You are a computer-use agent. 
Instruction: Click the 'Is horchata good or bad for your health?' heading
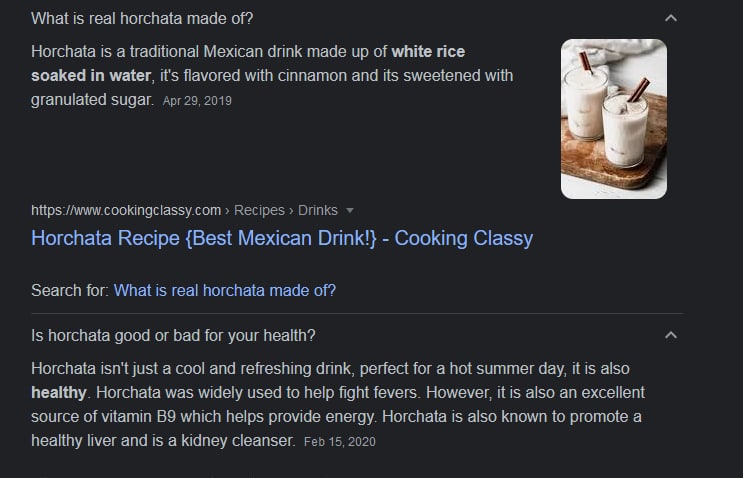point(173,335)
